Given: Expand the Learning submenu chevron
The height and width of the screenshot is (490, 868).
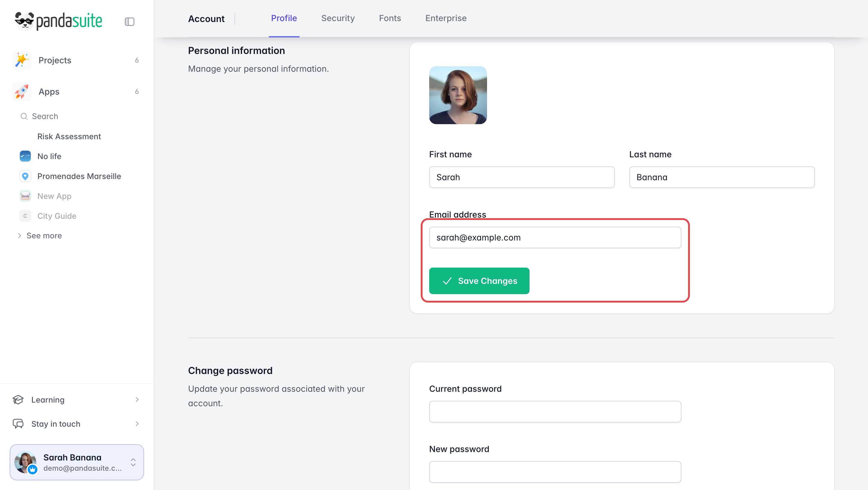Looking at the screenshot, I should point(137,400).
